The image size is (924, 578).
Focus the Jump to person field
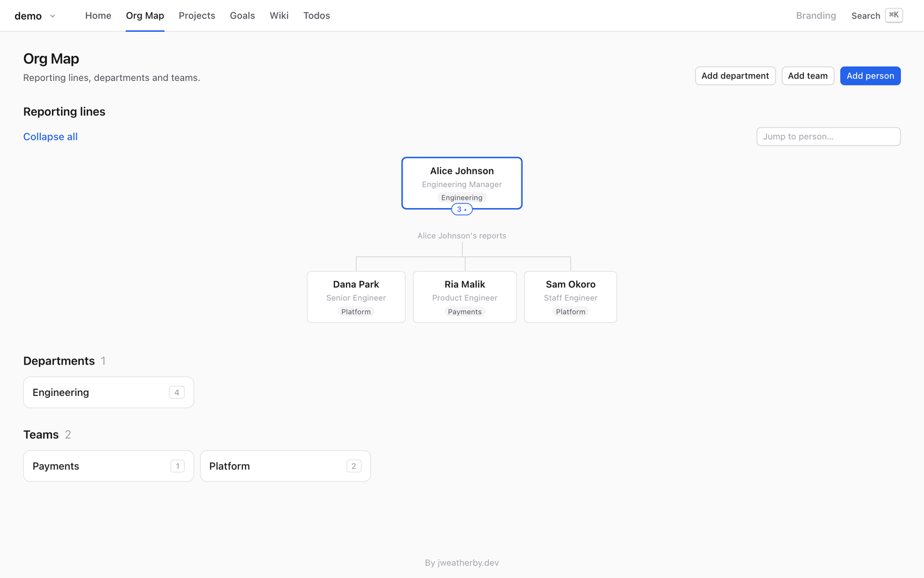828,136
